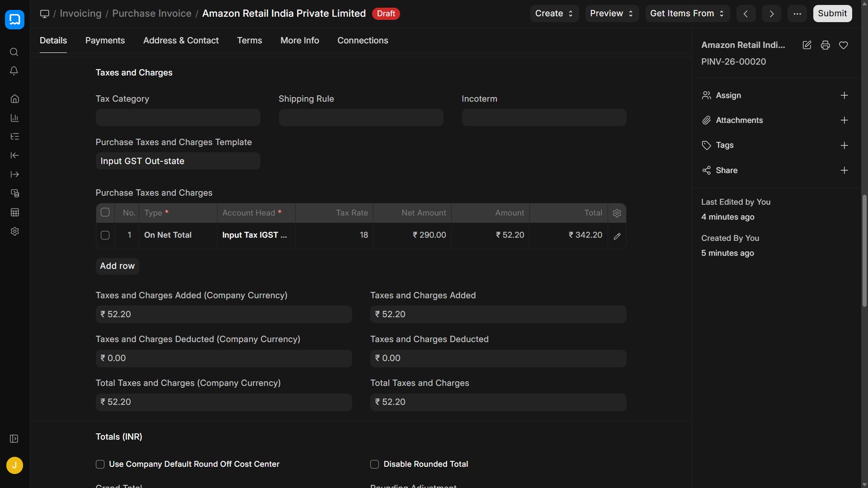Open Terms tab
This screenshot has width=868, height=488.
250,41
